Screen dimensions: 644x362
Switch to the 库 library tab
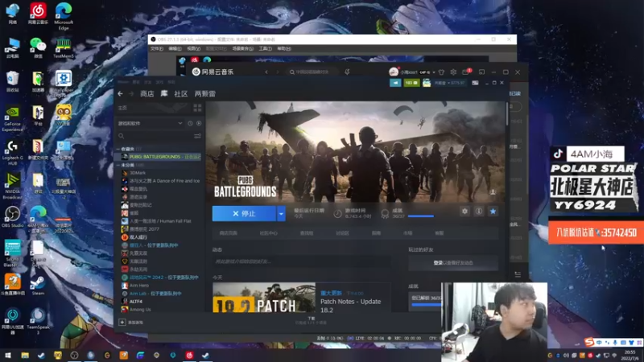coord(164,93)
